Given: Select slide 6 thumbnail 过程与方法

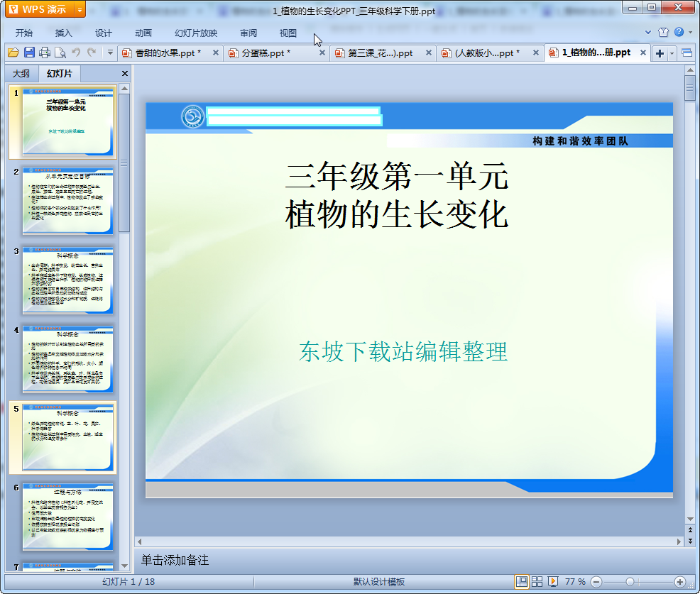Looking at the screenshot, I should pyautogui.click(x=67, y=517).
